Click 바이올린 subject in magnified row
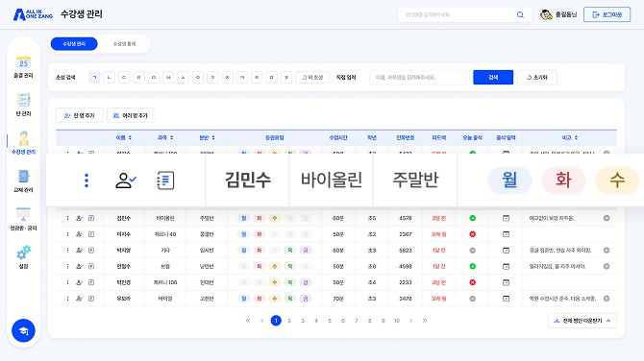The image size is (644, 361). (331, 180)
